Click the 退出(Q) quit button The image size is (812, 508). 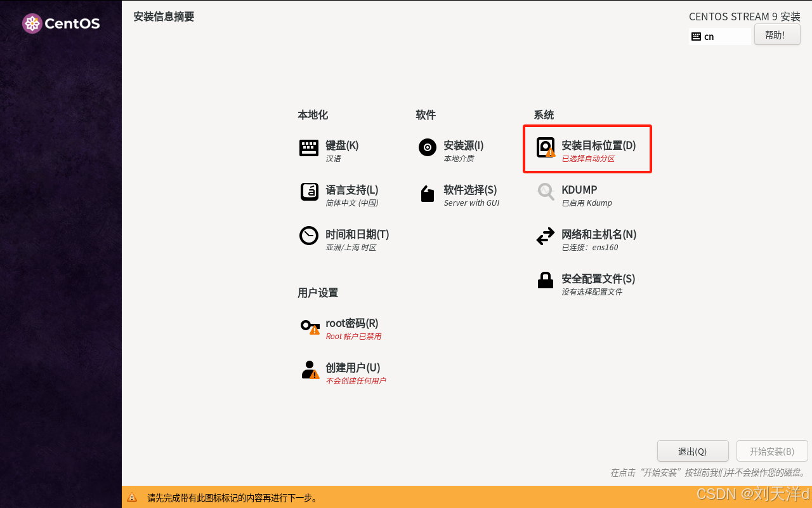click(x=693, y=451)
